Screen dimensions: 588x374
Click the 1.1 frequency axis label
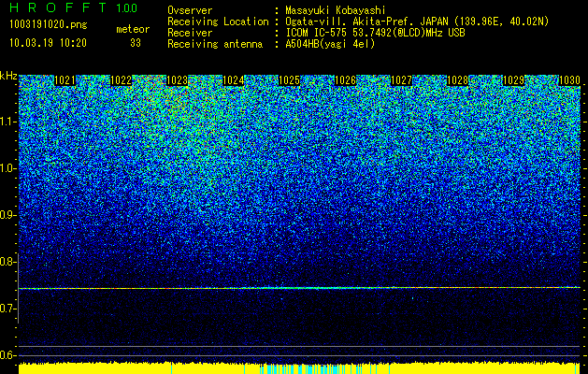tap(6, 122)
